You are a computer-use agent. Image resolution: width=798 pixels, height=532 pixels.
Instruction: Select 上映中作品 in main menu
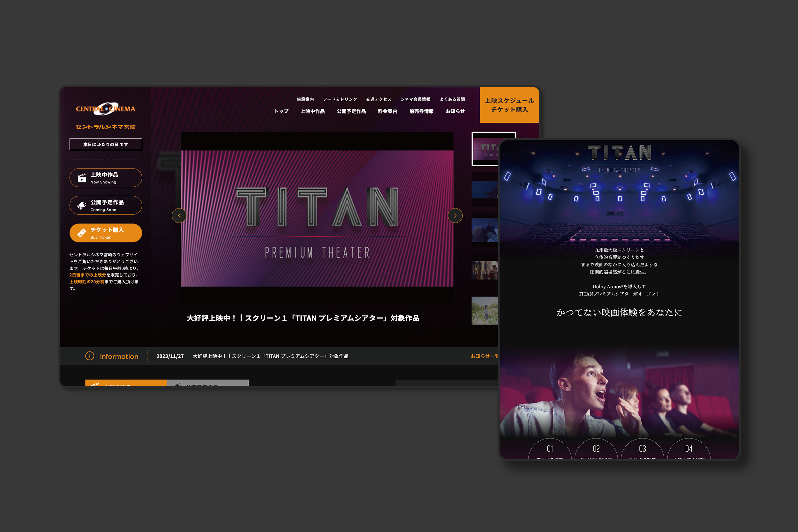click(x=312, y=111)
